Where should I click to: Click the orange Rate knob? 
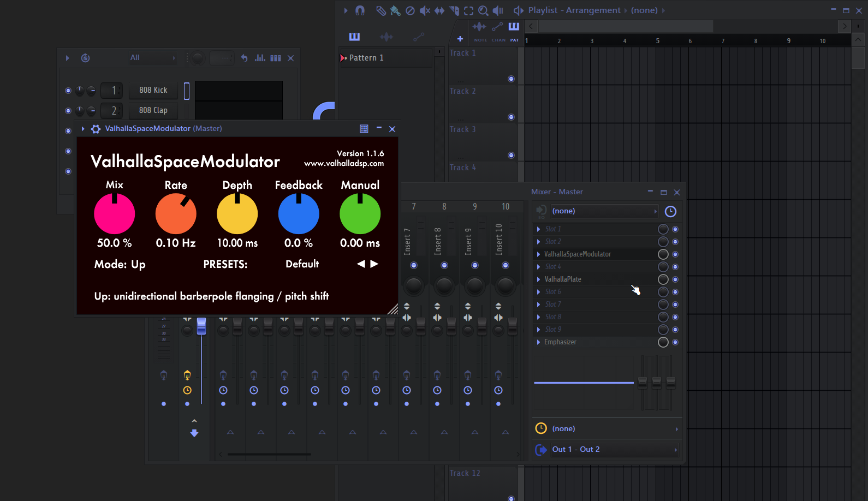click(176, 213)
